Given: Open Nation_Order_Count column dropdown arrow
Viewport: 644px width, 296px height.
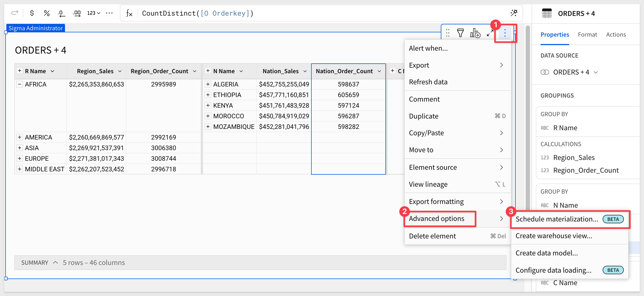Looking at the screenshot, I should [x=379, y=71].
